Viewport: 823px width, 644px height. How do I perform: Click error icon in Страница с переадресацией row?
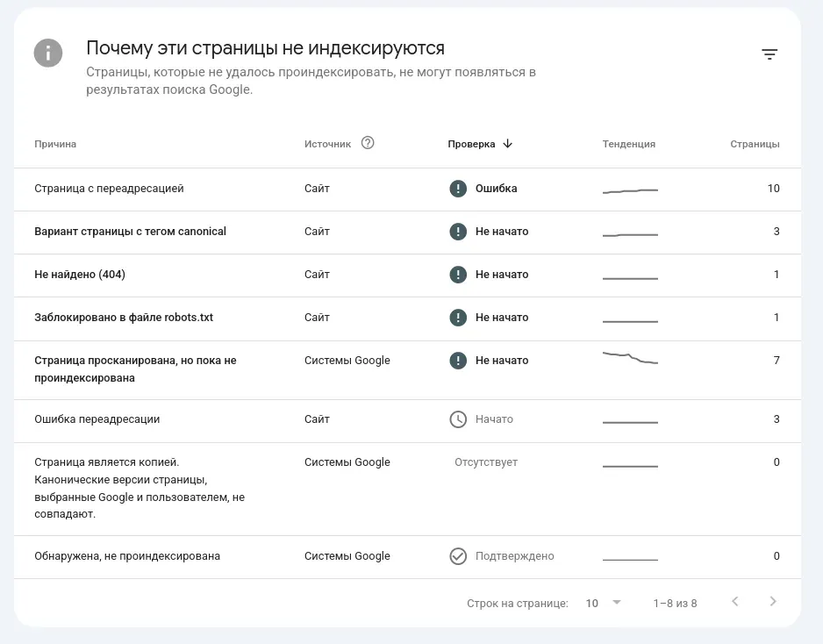click(458, 189)
